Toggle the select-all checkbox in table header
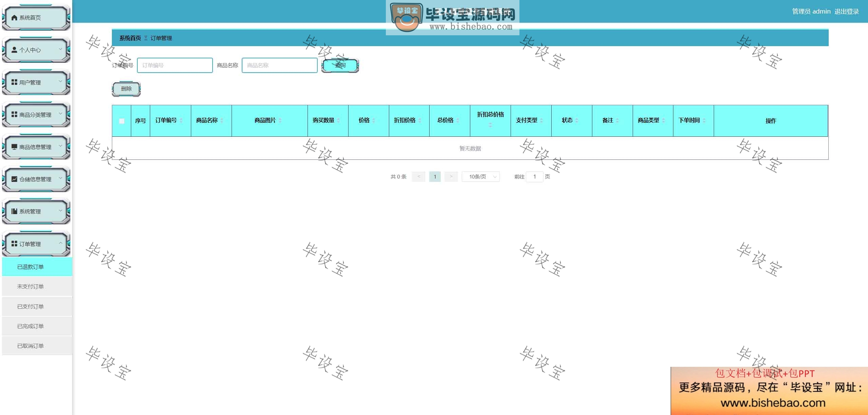This screenshot has width=868, height=415. tap(122, 121)
